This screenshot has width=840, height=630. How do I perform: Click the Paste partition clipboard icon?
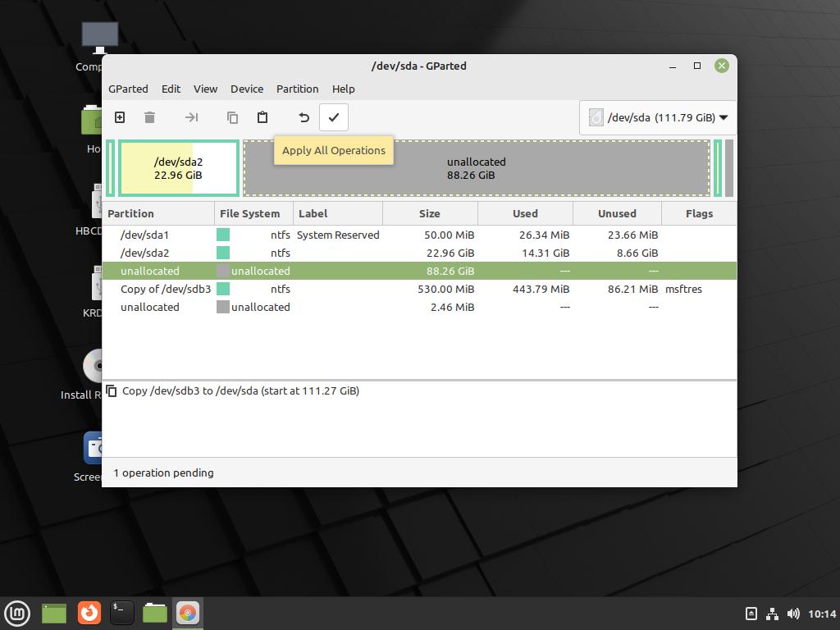point(262,117)
